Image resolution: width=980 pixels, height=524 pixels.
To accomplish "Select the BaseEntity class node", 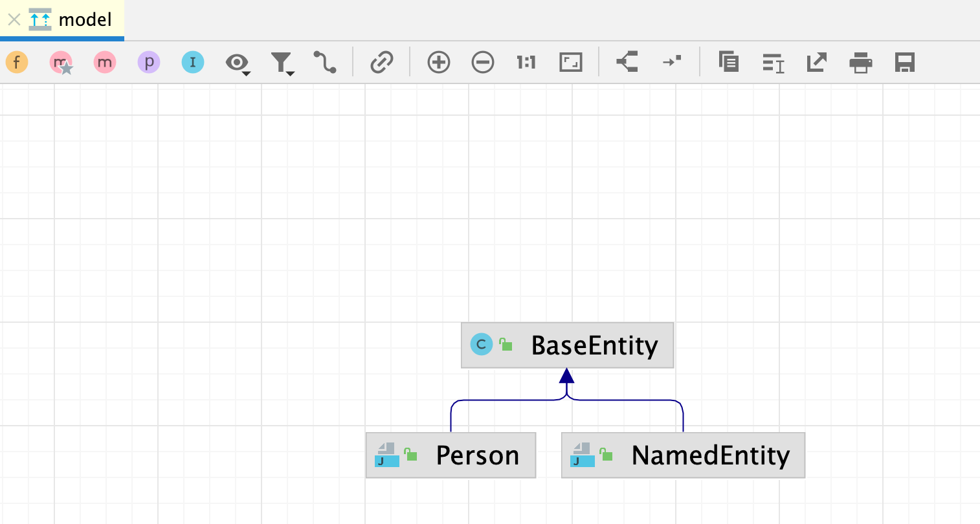I will pyautogui.click(x=567, y=345).
